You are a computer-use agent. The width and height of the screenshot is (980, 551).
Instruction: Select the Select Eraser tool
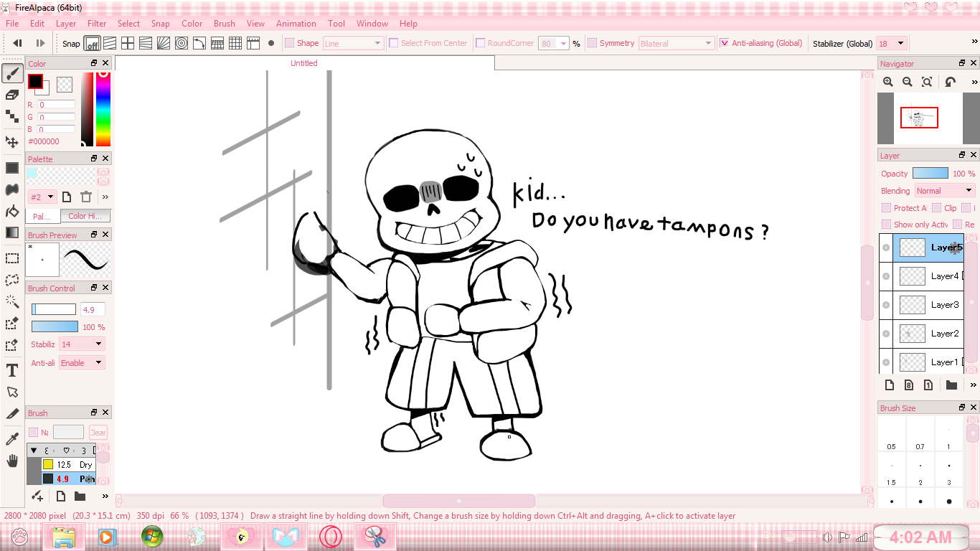point(12,345)
